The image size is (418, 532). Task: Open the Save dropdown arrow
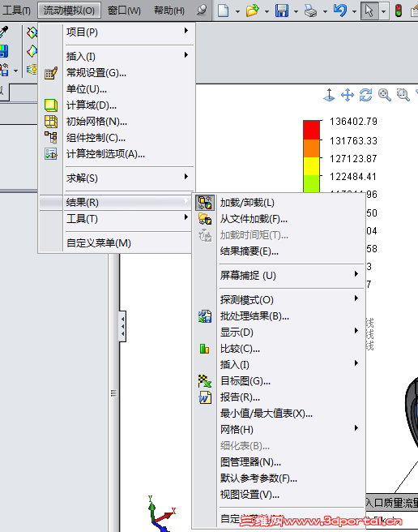pos(296,11)
